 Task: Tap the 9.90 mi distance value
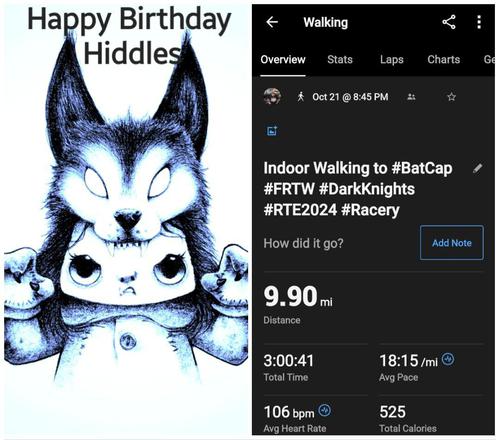(x=298, y=296)
